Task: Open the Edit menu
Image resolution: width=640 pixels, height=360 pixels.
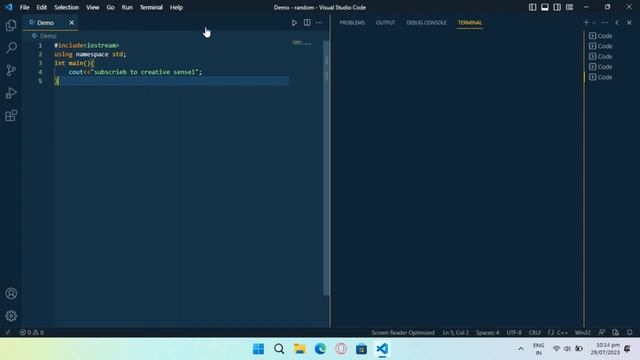Action: (42, 7)
